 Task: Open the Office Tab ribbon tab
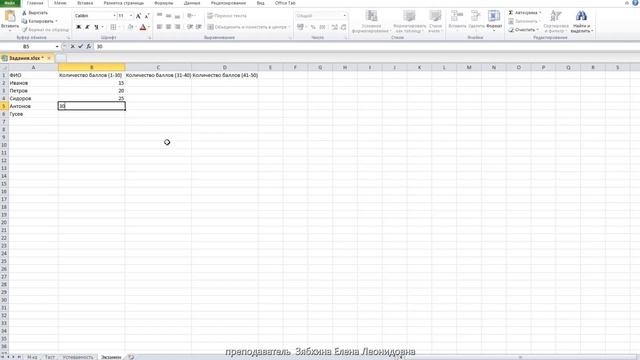click(x=285, y=3)
